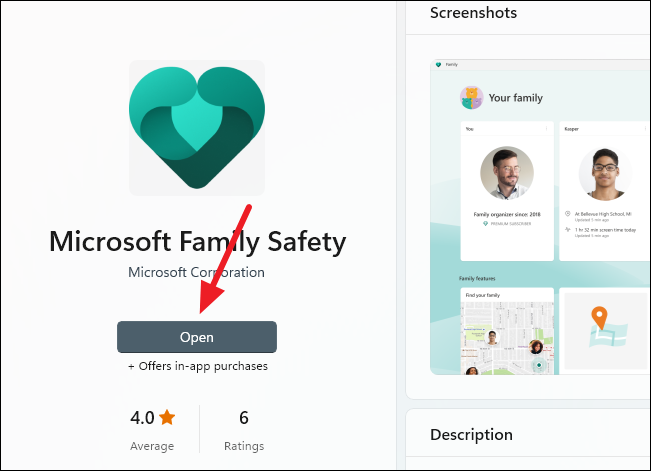Screen dimensions: 651x471
Task: Click the Microsoft Family Safety title text
Action: click(198, 242)
